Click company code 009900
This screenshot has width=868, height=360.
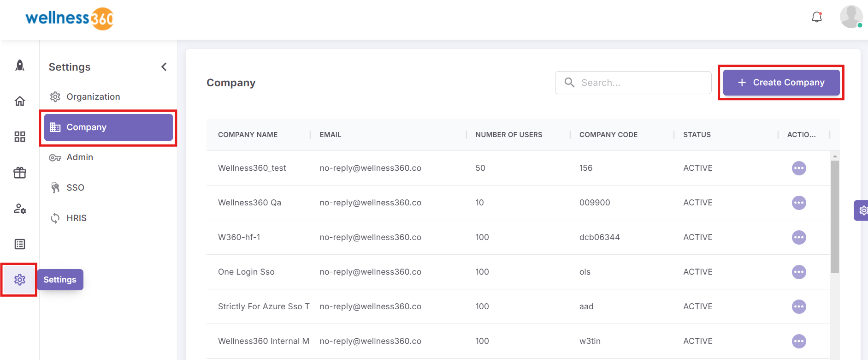pos(595,203)
